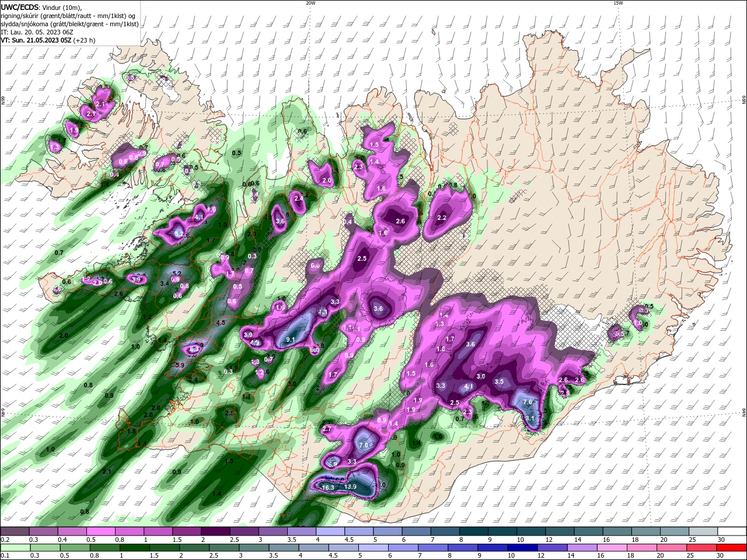Select the light violet 14–16 rain scale swatch
747x560 pixels.
tap(584, 547)
